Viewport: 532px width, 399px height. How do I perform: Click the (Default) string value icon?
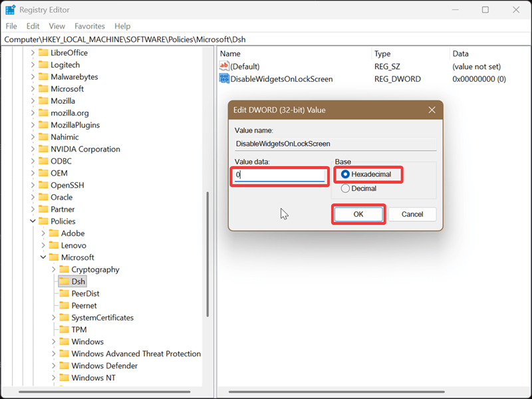(224, 66)
